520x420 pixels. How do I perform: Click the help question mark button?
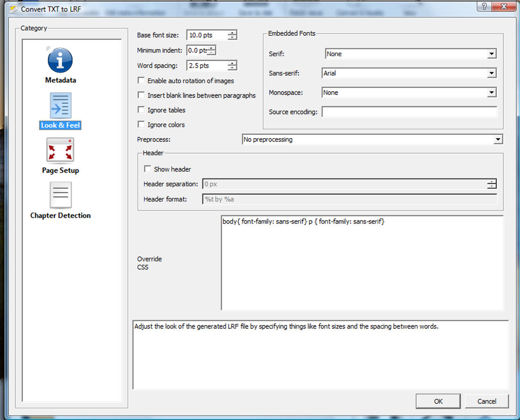pyautogui.click(x=484, y=6)
